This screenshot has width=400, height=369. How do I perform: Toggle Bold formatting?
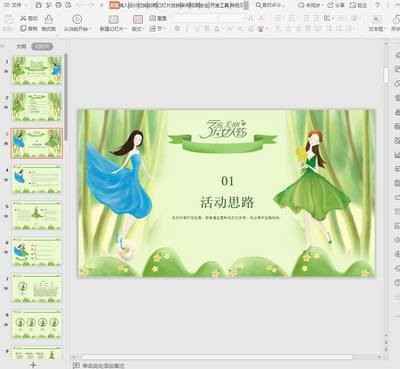(x=177, y=29)
